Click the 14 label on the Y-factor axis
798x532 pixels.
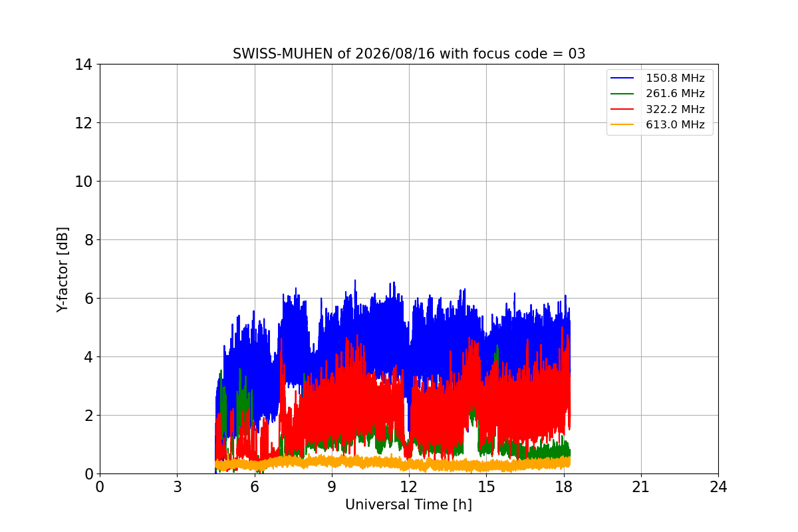83,65
